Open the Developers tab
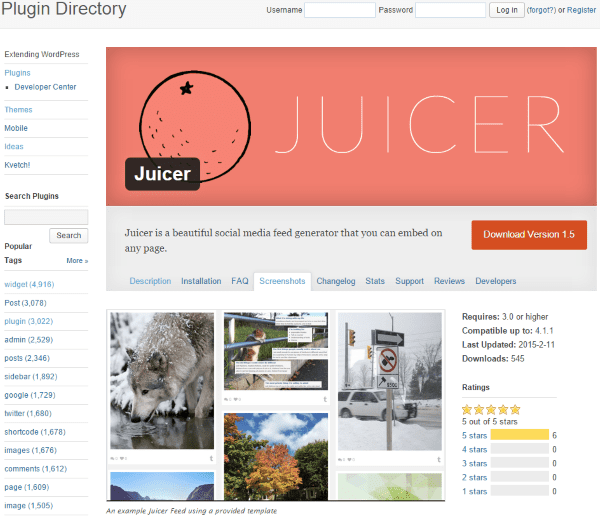This screenshot has width=600, height=516. point(496,281)
